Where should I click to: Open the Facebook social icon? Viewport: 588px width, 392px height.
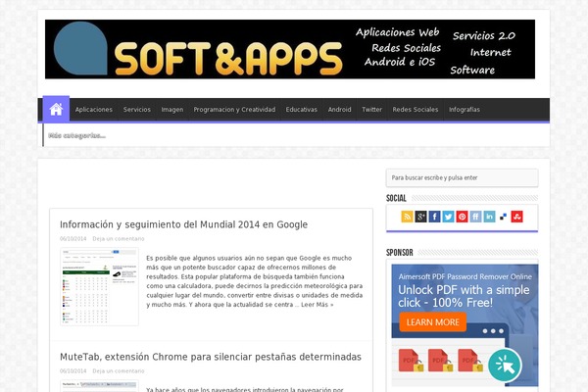(434, 217)
